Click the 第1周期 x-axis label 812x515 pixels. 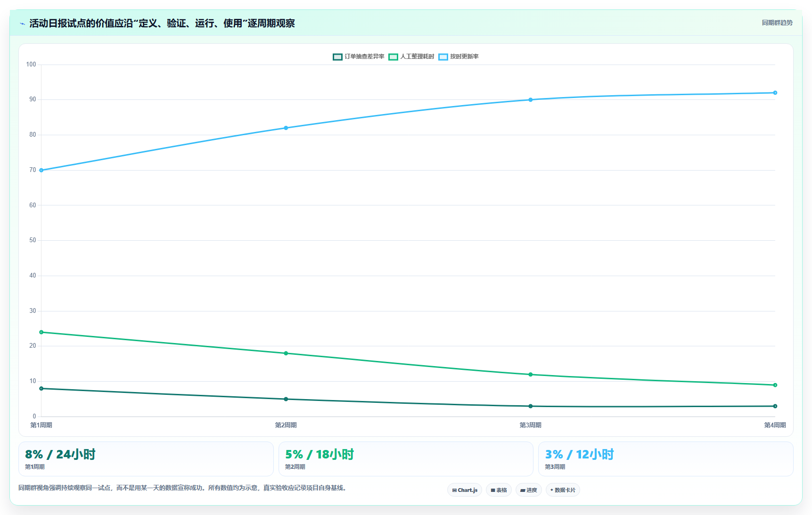[x=41, y=425]
